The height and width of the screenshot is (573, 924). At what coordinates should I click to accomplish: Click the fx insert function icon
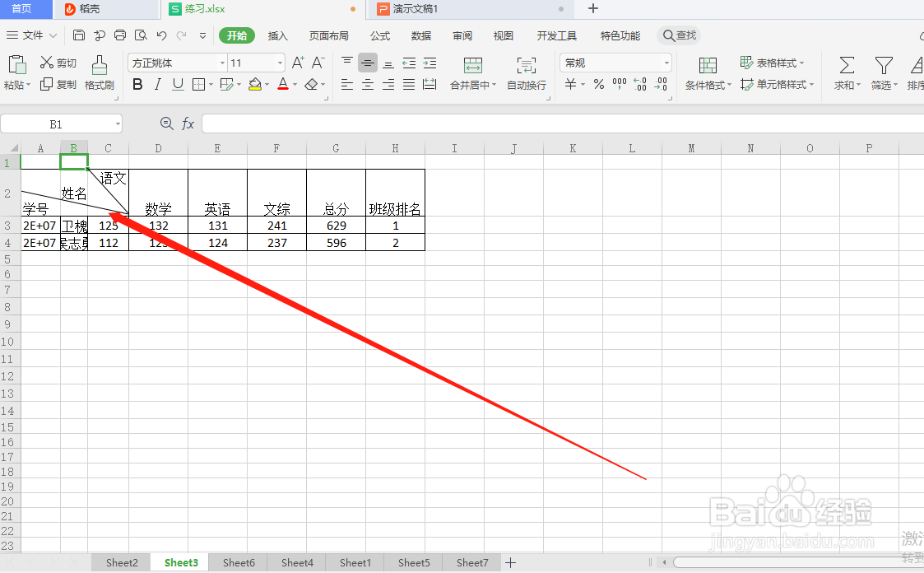pos(188,123)
